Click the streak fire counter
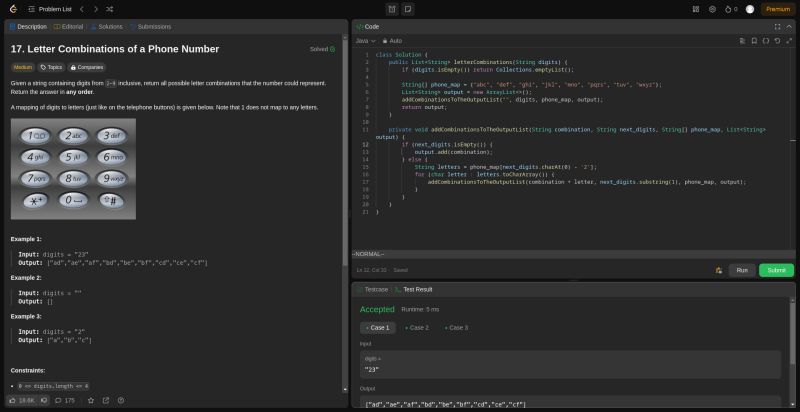Screen dimensions: 800x412 point(731,9)
